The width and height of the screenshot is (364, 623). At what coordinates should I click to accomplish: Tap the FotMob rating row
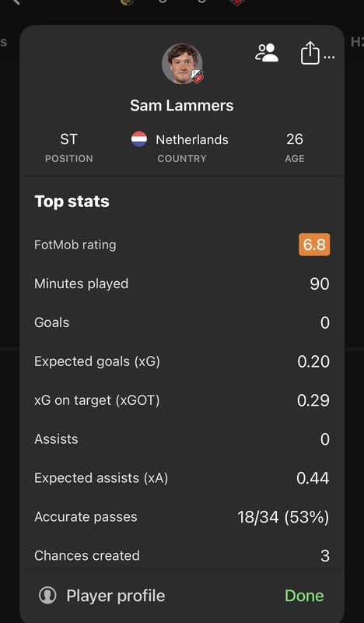click(182, 245)
